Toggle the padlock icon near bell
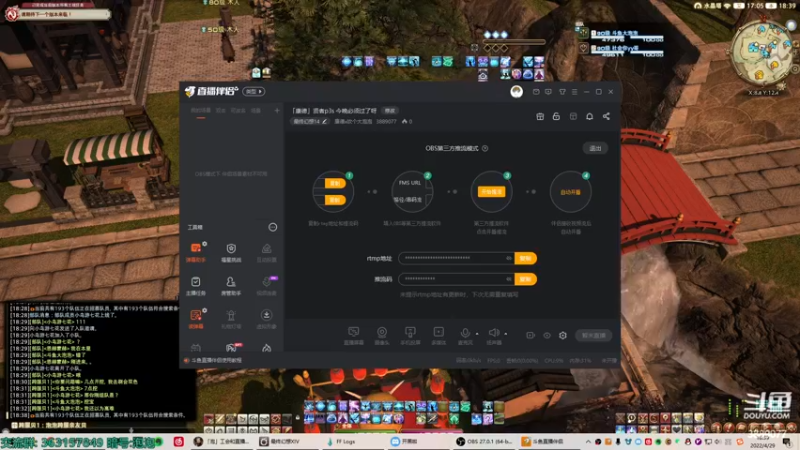800x450 pixels. point(556,116)
